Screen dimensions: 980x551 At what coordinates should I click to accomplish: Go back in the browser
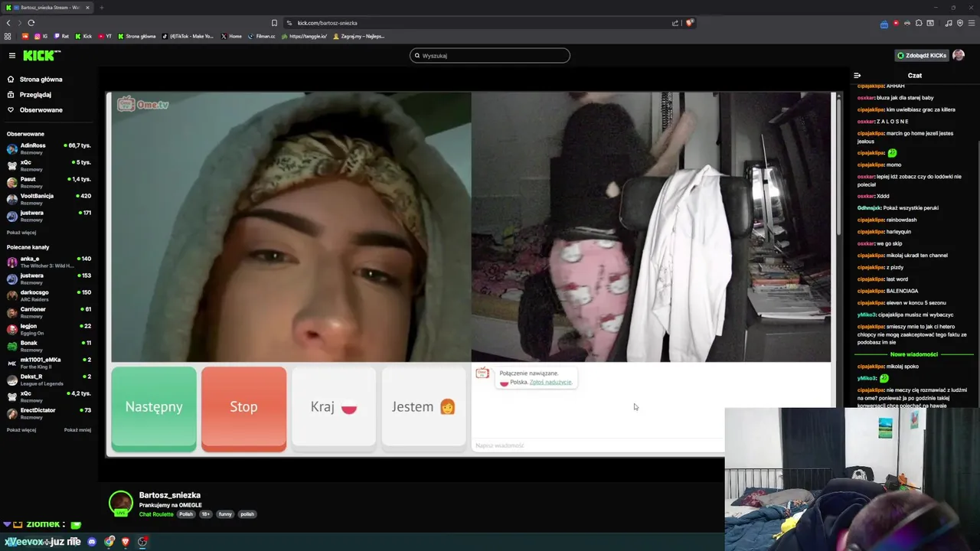[x=8, y=23]
